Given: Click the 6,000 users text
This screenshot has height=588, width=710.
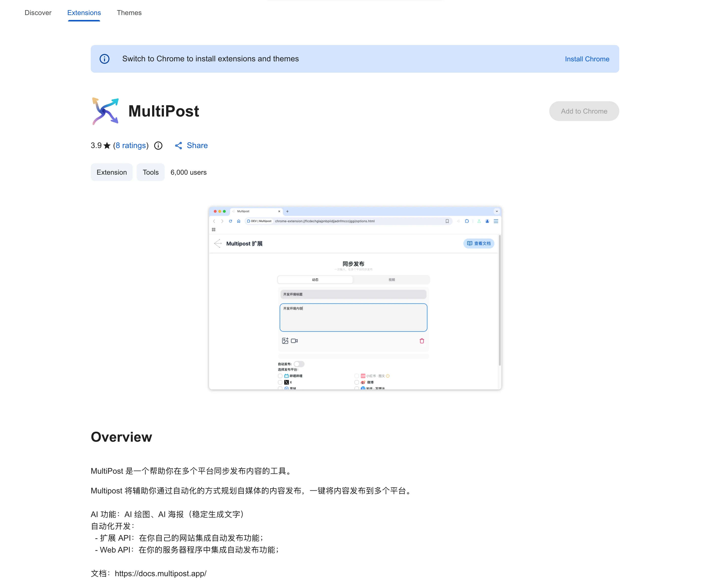Looking at the screenshot, I should (x=188, y=172).
